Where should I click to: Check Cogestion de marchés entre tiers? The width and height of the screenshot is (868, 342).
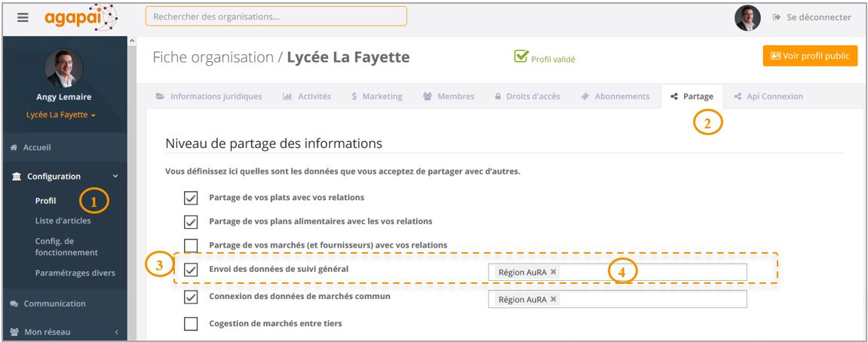[191, 323]
